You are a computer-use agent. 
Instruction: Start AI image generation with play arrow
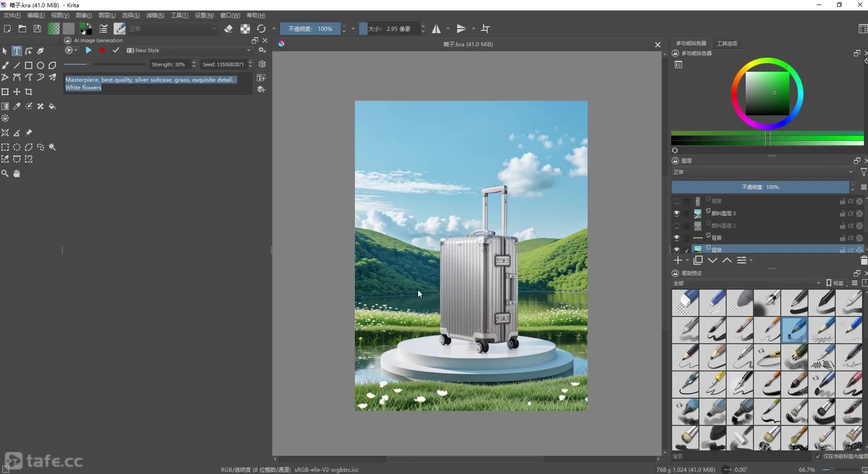point(88,50)
